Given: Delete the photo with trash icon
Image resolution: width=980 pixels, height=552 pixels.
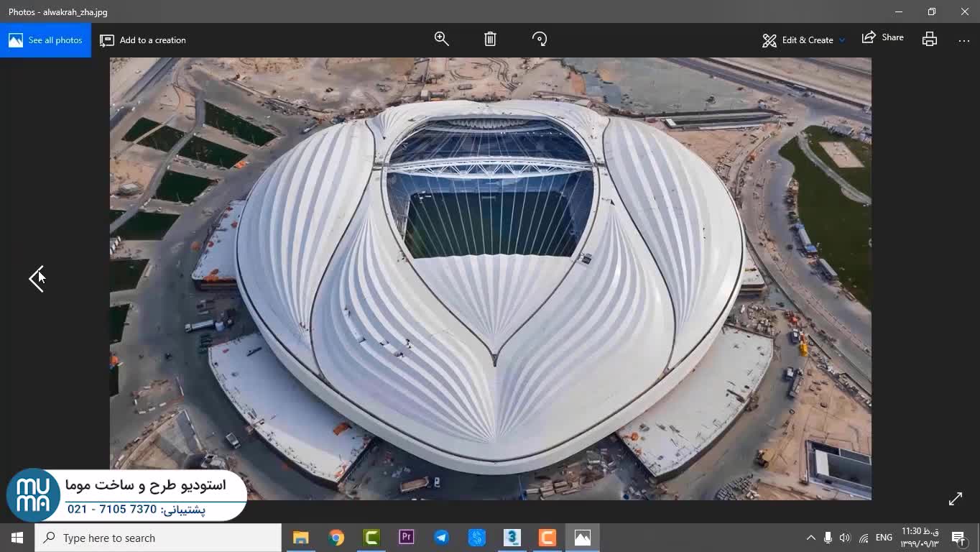Looking at the screenshot, I should tap(490, 39).
